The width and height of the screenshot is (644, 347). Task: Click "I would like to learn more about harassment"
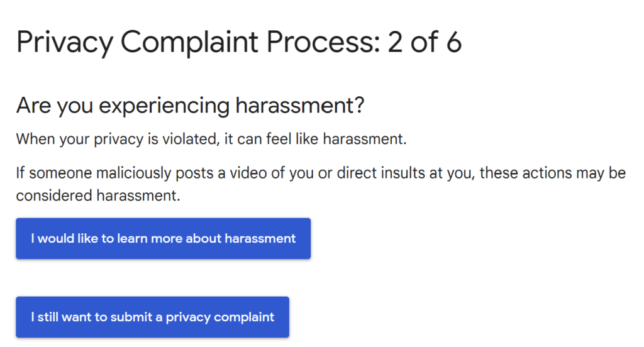[163, 239]
